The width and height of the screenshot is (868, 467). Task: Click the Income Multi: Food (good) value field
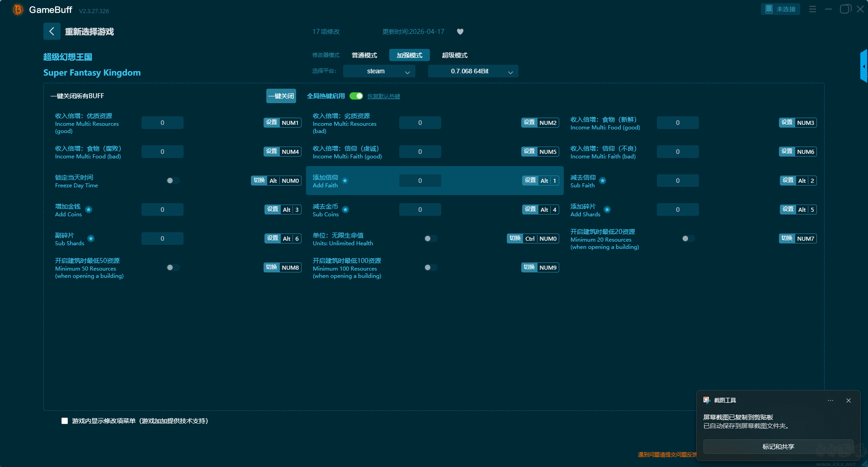[x=678, y=123]
